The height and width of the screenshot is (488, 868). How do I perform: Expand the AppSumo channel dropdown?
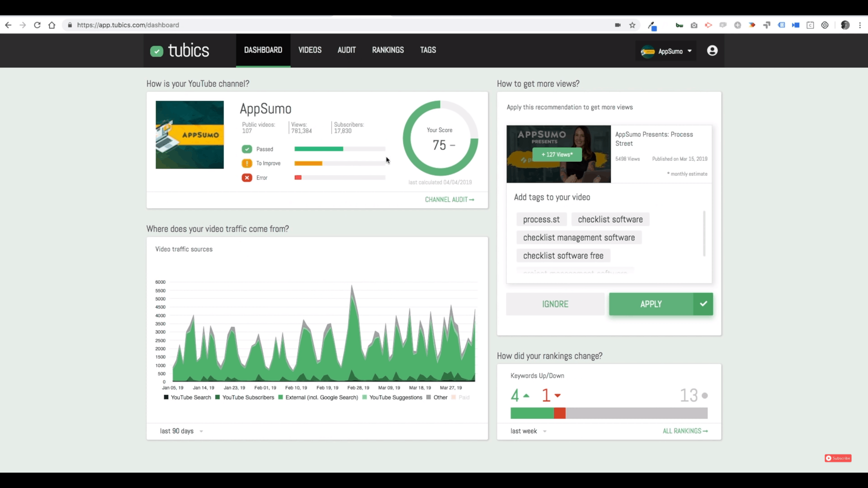click(x=666, y=51)
